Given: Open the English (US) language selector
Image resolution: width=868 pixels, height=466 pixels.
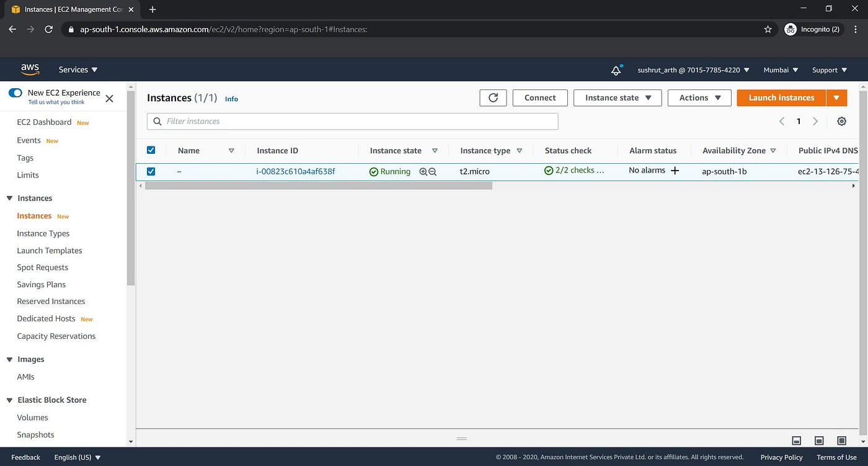Looking at the screenshot, I should [x=77, y=457].
